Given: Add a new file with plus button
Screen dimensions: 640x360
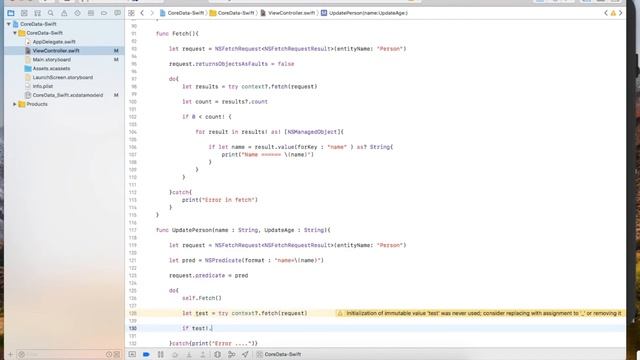Looking at the screenshot, I should point(11,355).
